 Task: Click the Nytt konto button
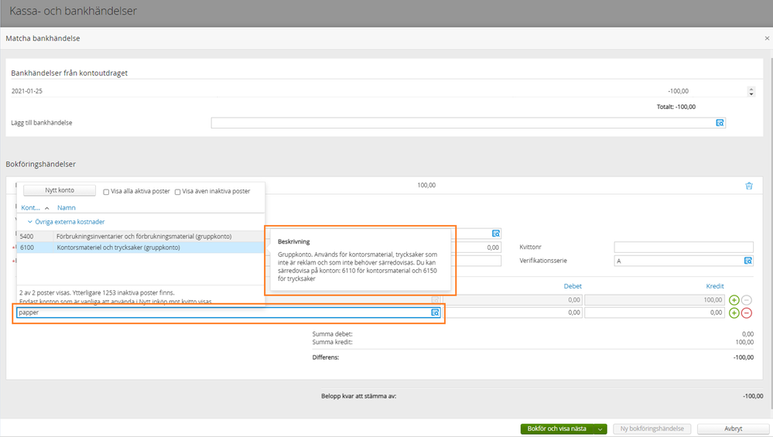pyautogui.click(x=58, y=191)
